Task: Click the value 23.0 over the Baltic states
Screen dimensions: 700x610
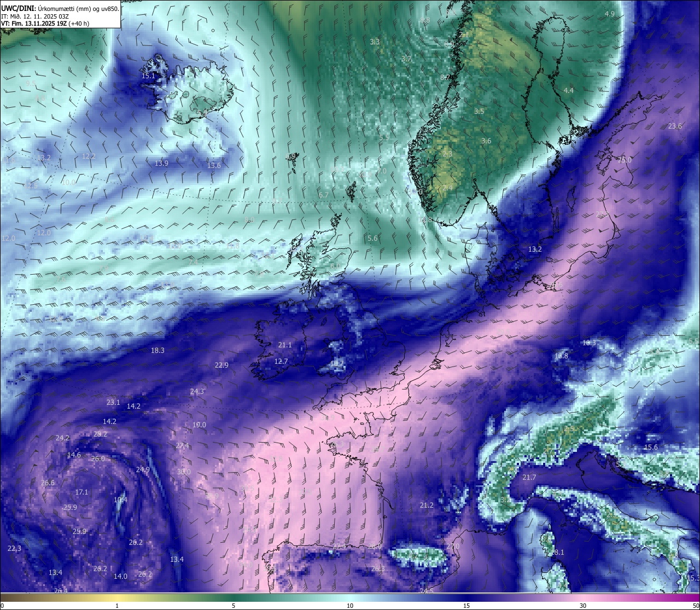Action: tap(625, 160)
